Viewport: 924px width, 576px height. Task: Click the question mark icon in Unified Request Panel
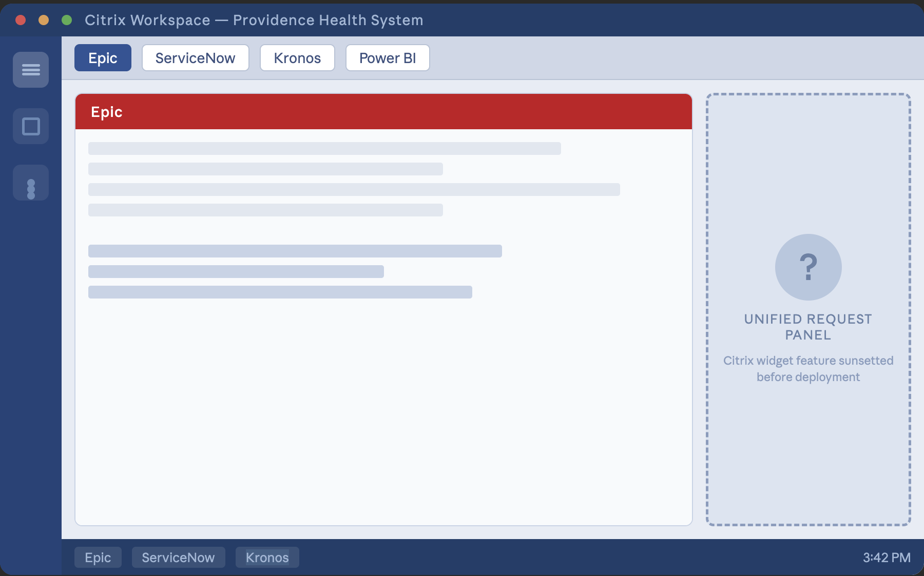(807, 267)
